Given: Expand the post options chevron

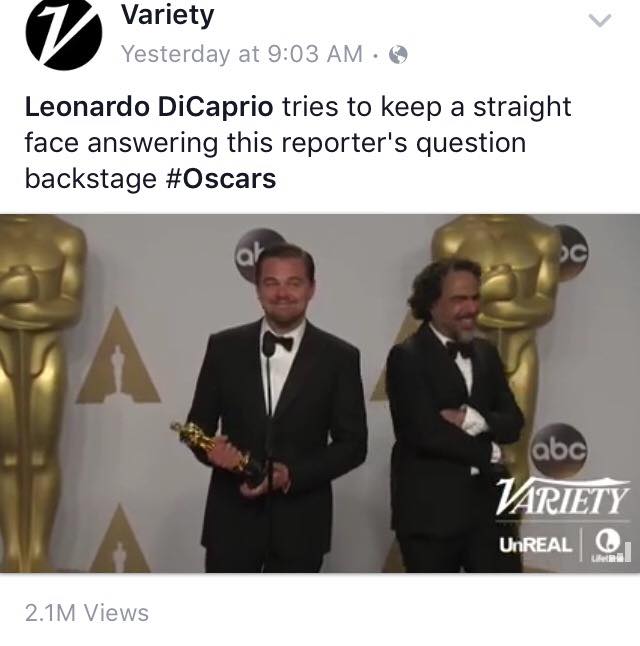Looking at the screenshot, I should click(x=600, y=21).
